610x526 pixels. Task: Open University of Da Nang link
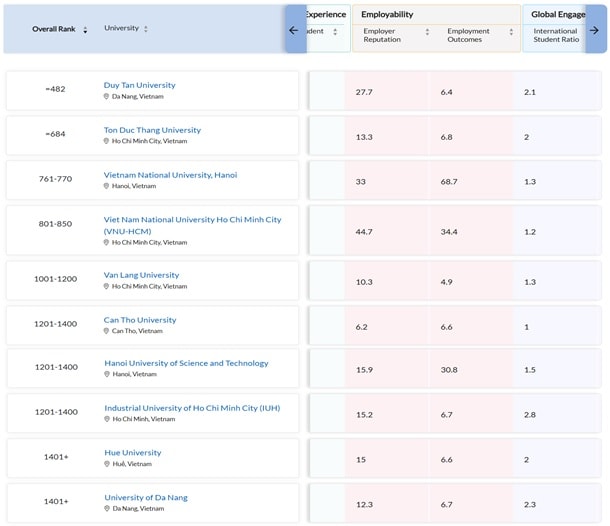click(x=145, y=497)
